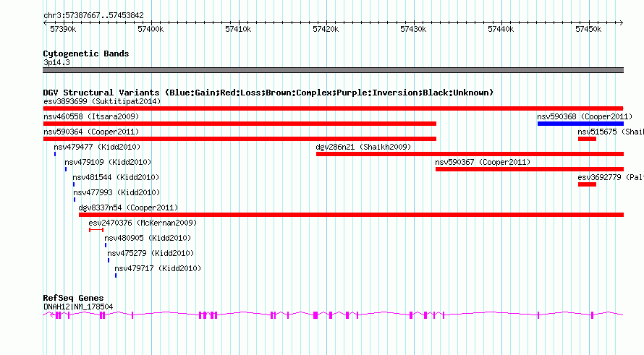Open nsv480905 (Kidd2010) variant label
This screenshot has width=644, height=355.
(x=148, y=238)
